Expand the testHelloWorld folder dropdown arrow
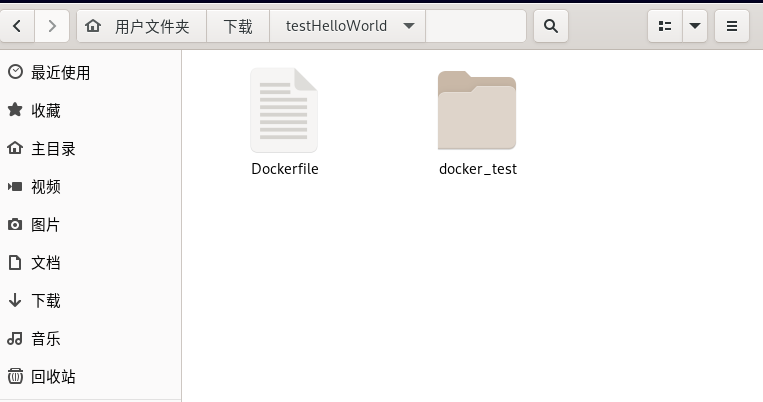 click(x=409, y=26)
